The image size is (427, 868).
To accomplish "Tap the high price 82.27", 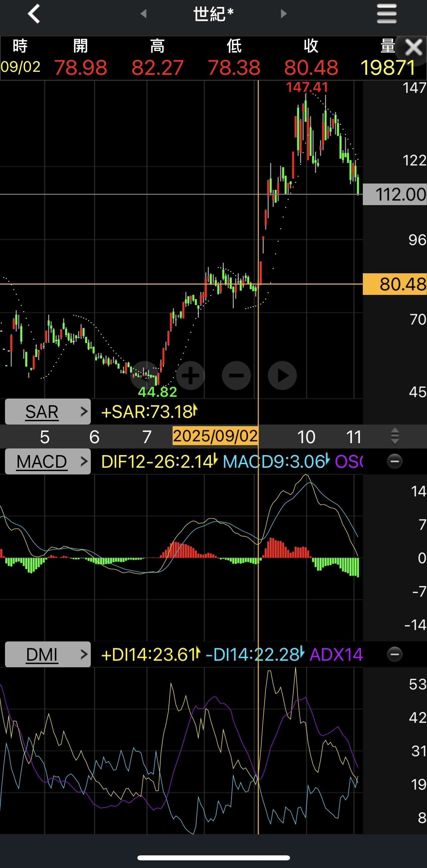I will [157, 67].
